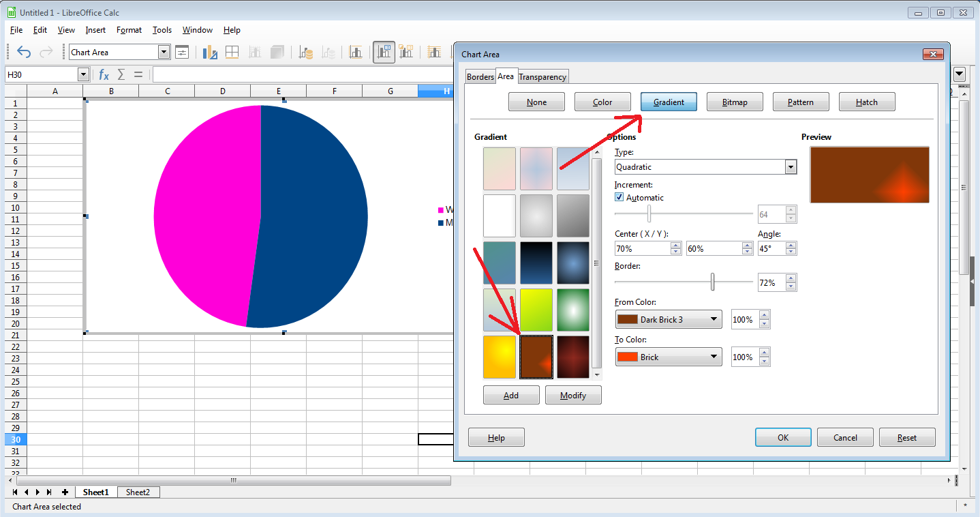Image resolution: width=980 pixels, height=517 pixels.
Task: Switch to the Borders tab
Action: (480, 77)
